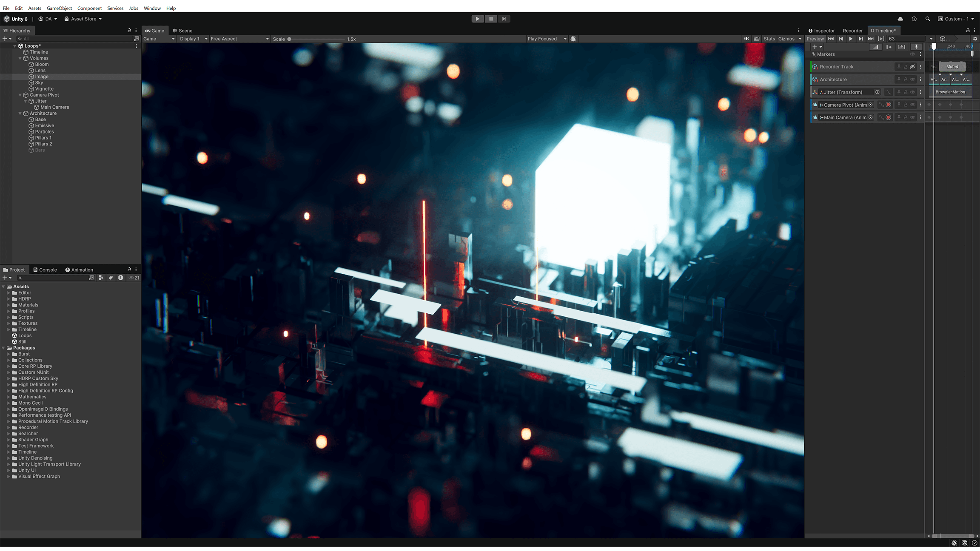Screen dimensions: 980x551
Task: Click the Image item under Lens hierarchy
Action: click(x=41, y=76)
